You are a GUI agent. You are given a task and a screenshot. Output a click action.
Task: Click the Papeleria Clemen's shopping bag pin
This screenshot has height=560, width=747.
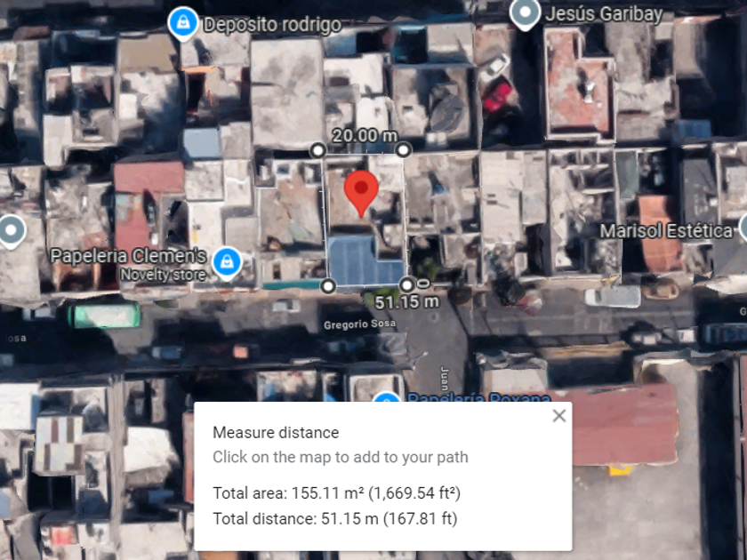[x=227, y=263]
